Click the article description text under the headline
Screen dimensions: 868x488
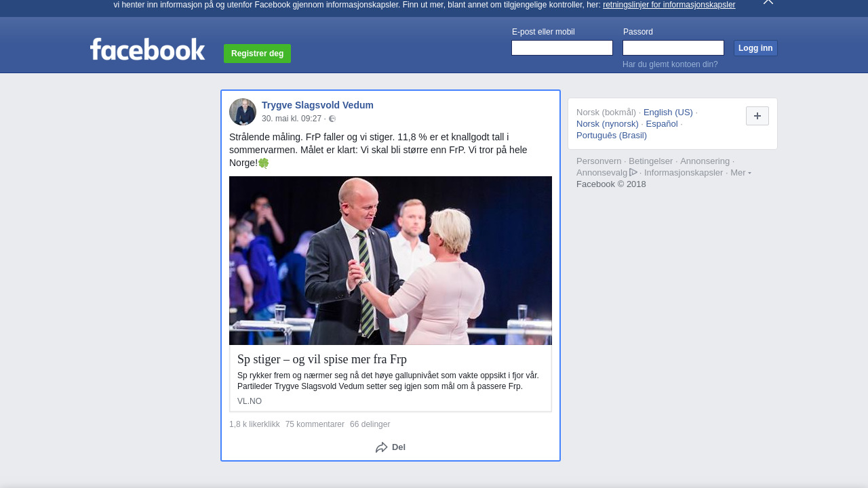point(388,381)
